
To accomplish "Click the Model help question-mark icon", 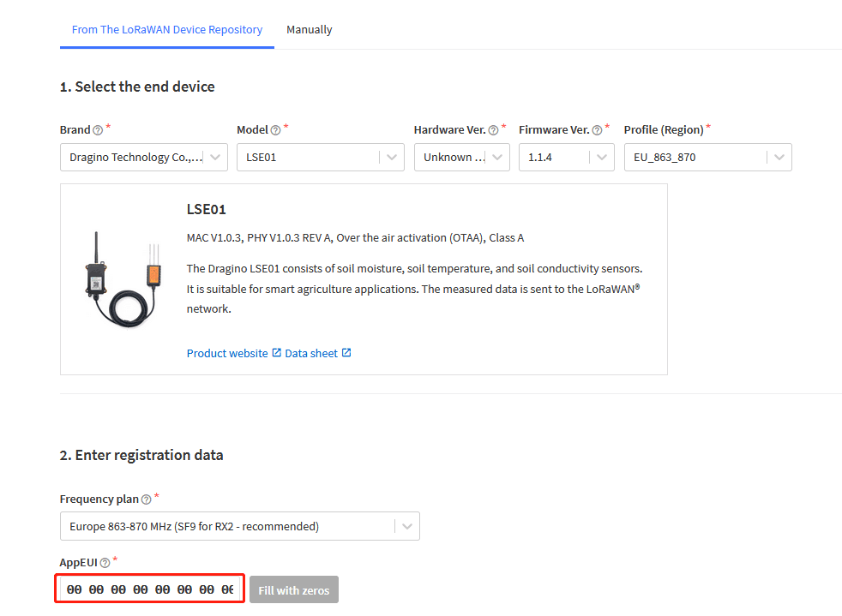I will (x=275, y=130).
